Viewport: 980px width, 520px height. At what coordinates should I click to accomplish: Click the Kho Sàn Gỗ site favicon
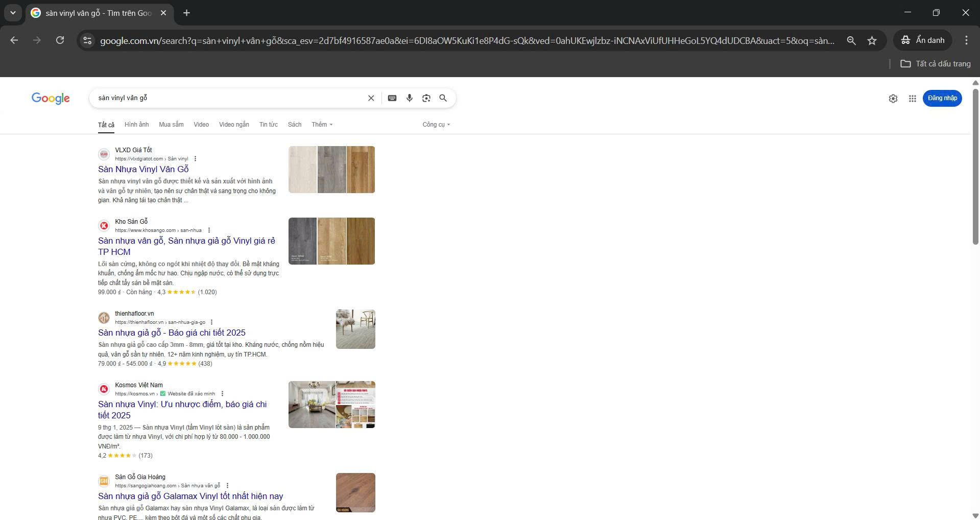click(x=104, y=226)
